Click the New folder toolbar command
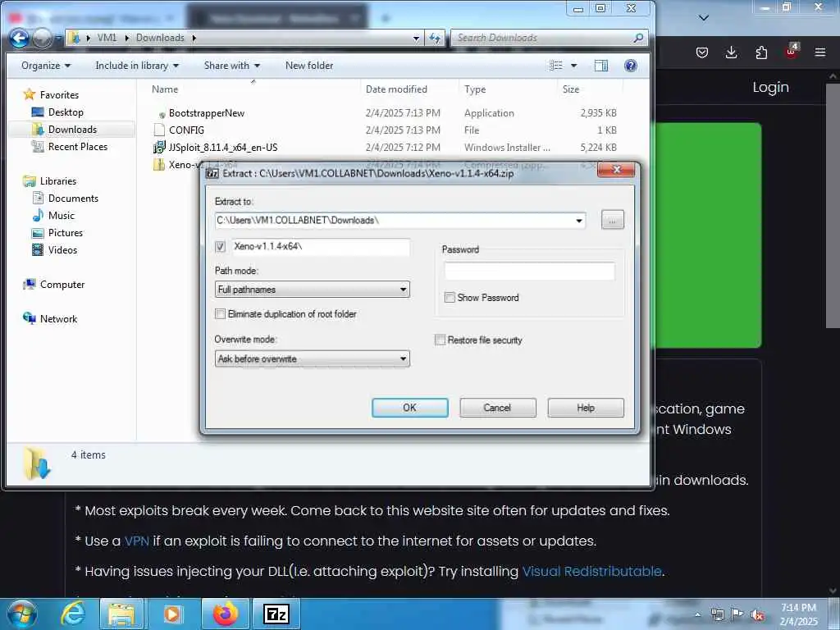840x630 pixels. (309, 66)
